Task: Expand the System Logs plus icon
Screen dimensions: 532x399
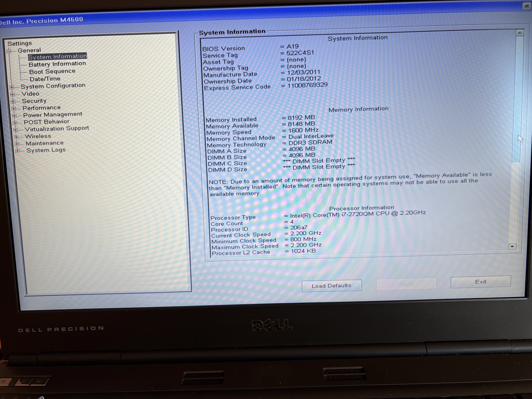Action: tap(17, 151)
